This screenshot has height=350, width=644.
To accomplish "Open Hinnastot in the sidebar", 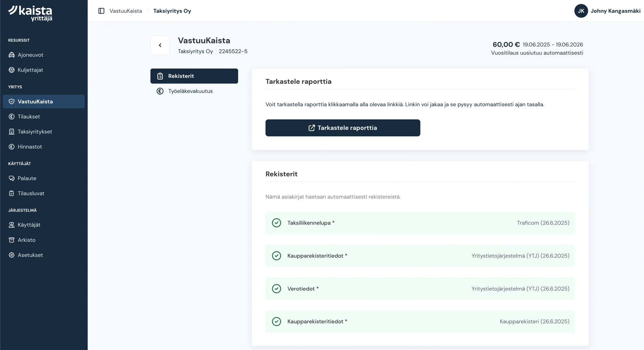I will point(44,147).
